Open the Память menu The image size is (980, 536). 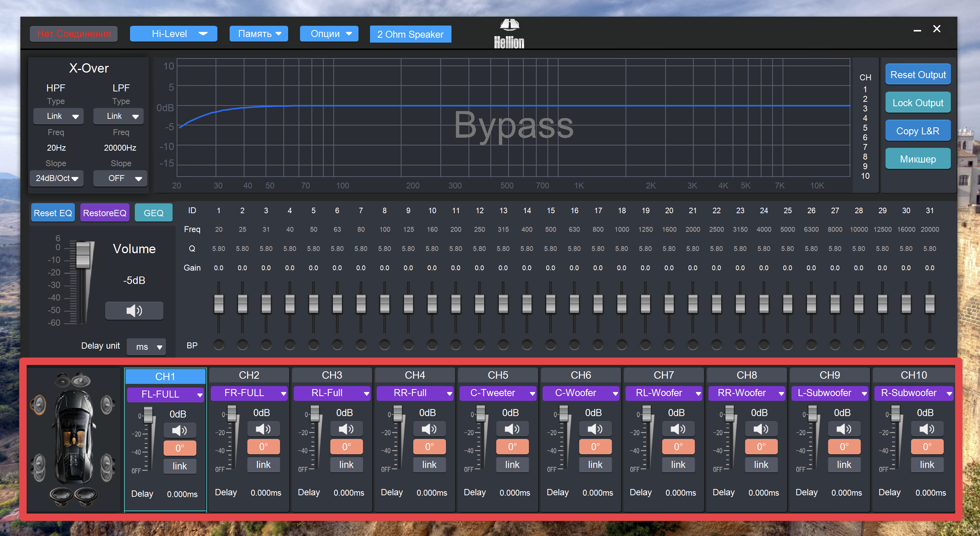click(x=259, y=34)
